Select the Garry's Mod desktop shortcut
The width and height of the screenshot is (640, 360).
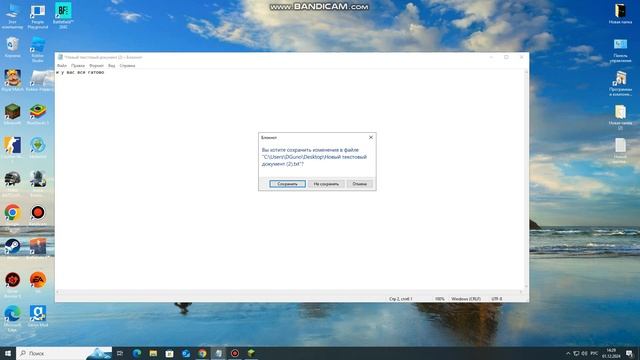coord(38,316)
